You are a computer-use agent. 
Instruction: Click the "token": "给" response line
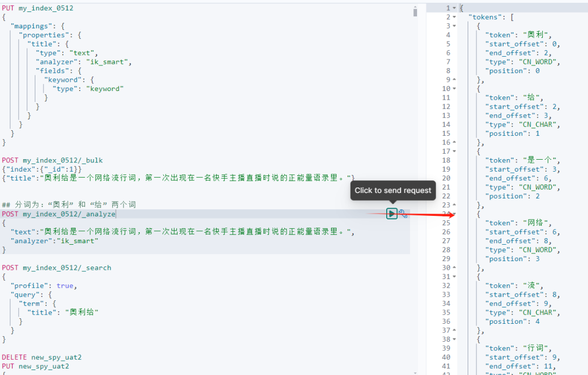click(x=514, y=98)
